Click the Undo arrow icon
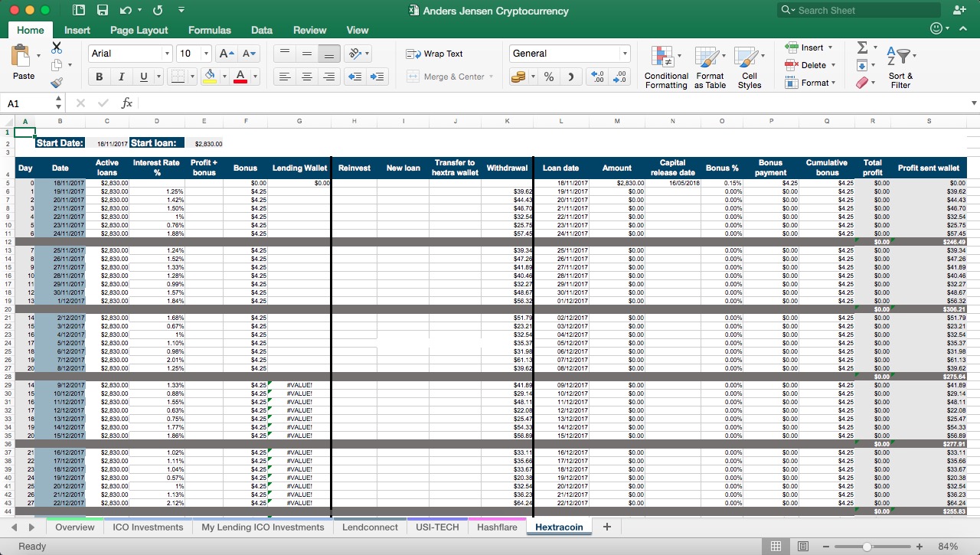The width and height of the screenshot is (980, 555). pyautogui.click(x=126, y=11)
